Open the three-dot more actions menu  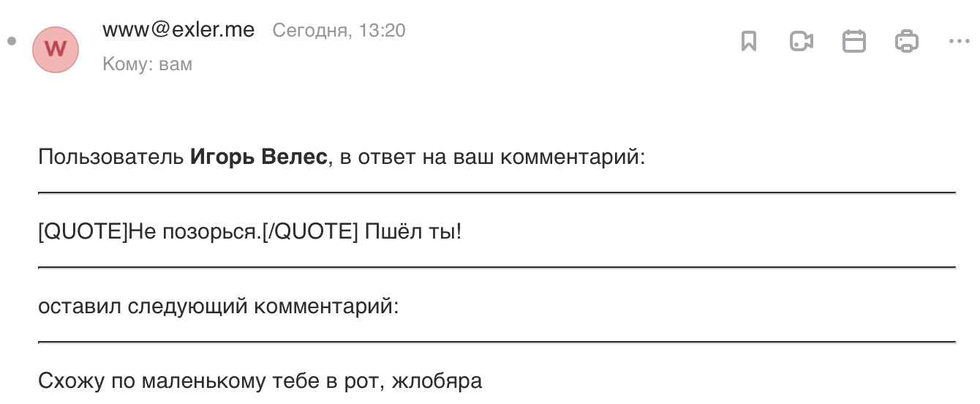(x=959, y=41)
